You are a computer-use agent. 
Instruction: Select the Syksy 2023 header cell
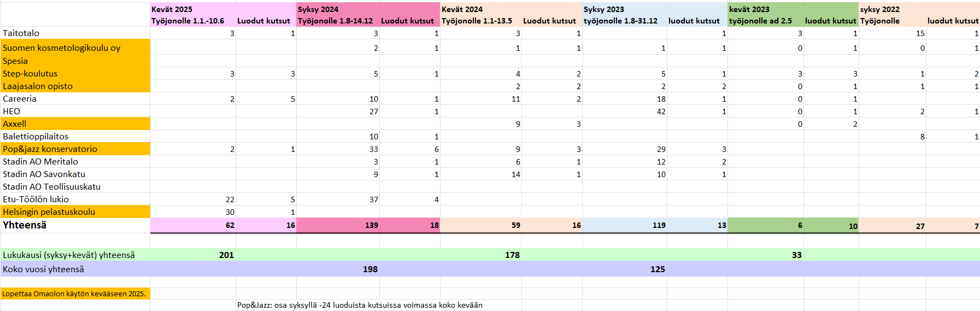625,9
